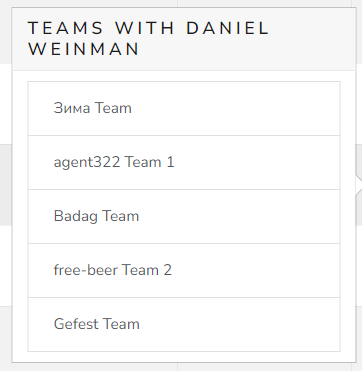This screenshot has height=371, width=362.
Task: Click the word TEAMS in the header
Action: pos(66,28)
